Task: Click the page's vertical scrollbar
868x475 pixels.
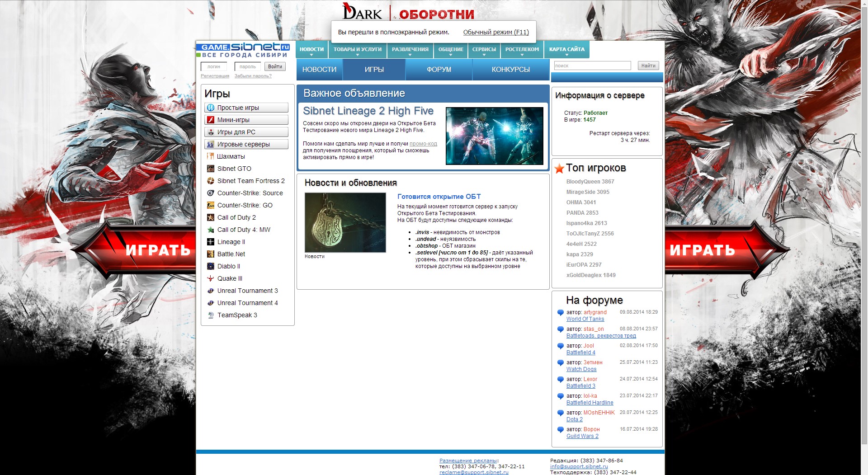Action: tap(864, 226)
